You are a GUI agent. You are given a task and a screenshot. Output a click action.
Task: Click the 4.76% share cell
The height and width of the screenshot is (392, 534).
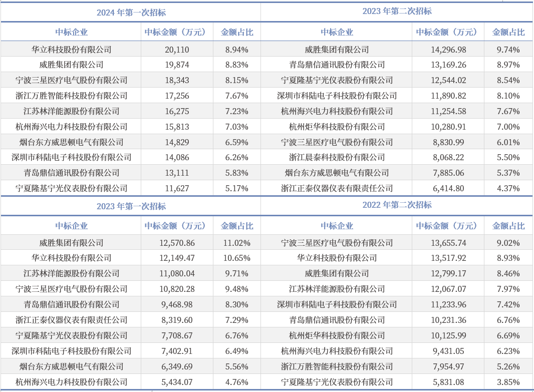tap(236, 382)
